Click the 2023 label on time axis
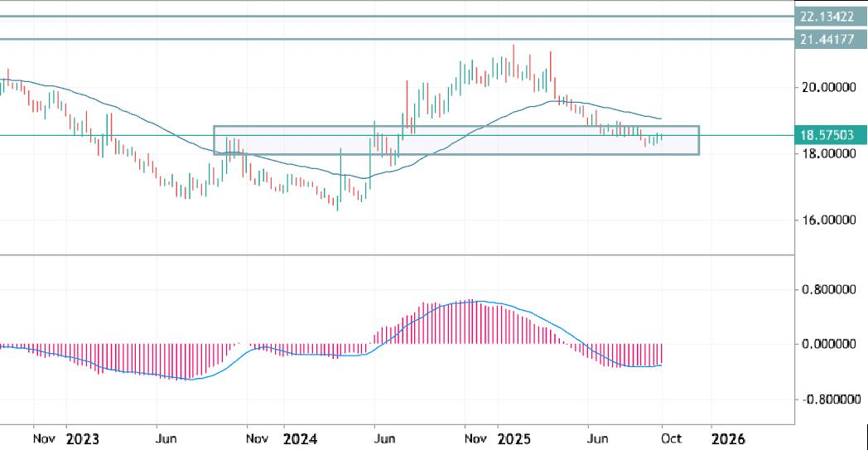Screen dimensions: 868x450 pos(82,438)
